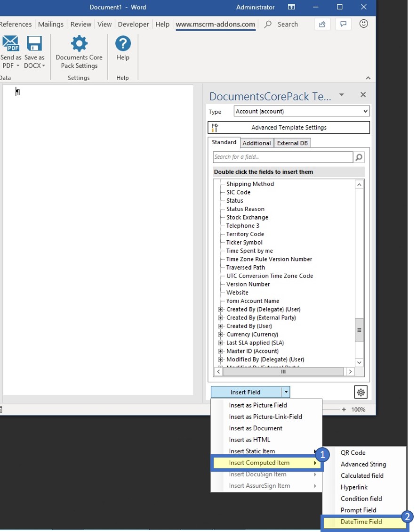
Task: Collapse the ribbon with the caret arrow
Action: (368, 78)
